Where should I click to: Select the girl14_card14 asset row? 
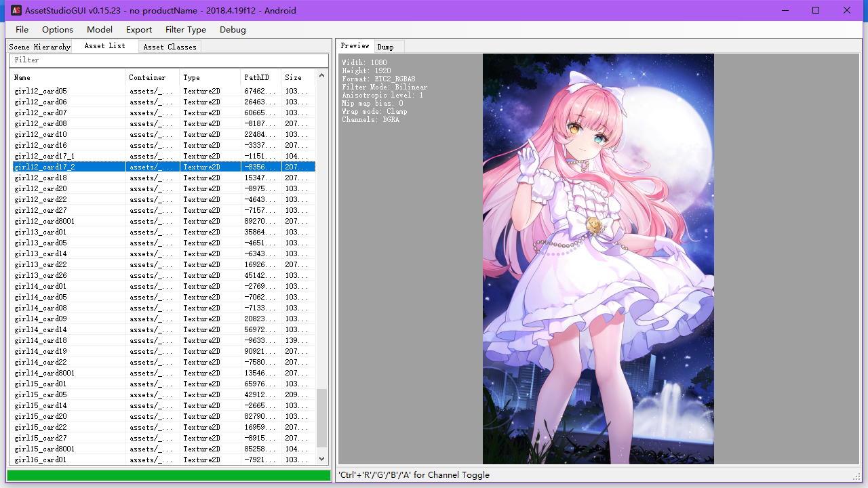click(x=163, y=329)
